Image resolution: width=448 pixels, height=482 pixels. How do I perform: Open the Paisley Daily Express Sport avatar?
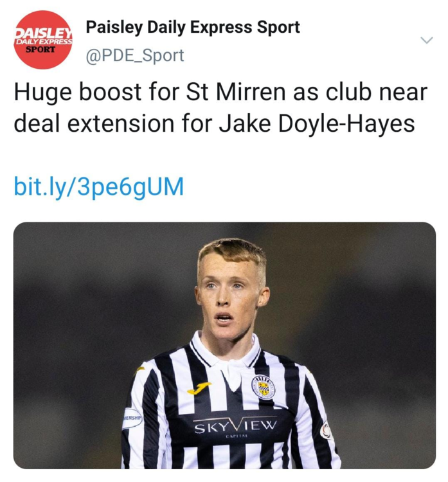point(43,40)
